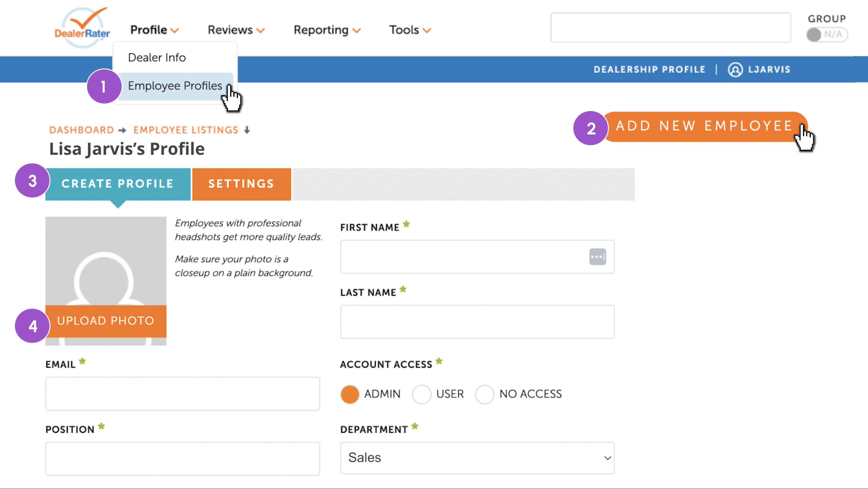Switch to the Create Profile tab
The height and width of the screenshot is (489, 868).
coord(118,184)
